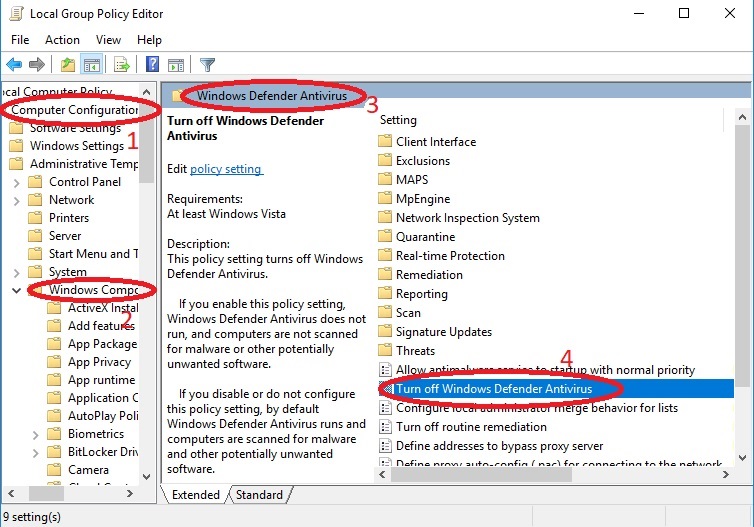
Task: Expand the Biometrics tree node
Action: pos(35,434)
